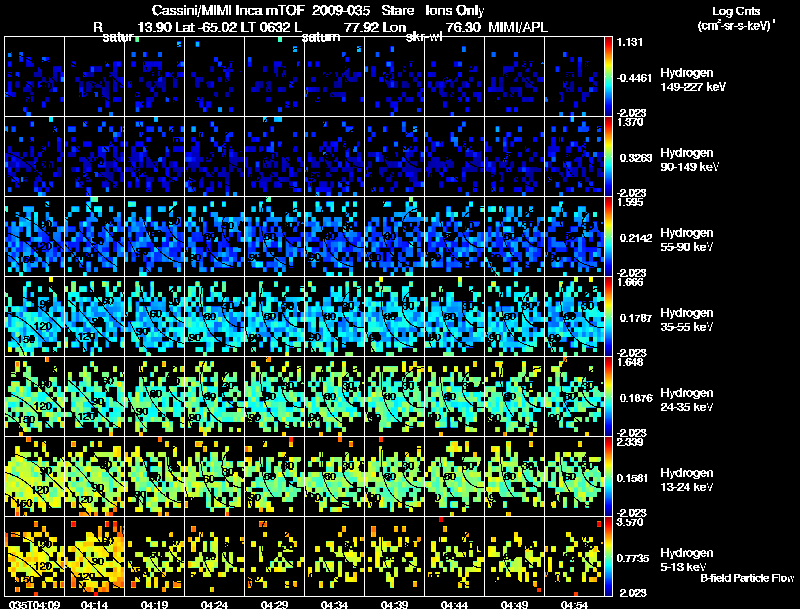Screen dimensions: 800x609
Task: Click the 04:39 time axis label
Action: tap(394, 605)
